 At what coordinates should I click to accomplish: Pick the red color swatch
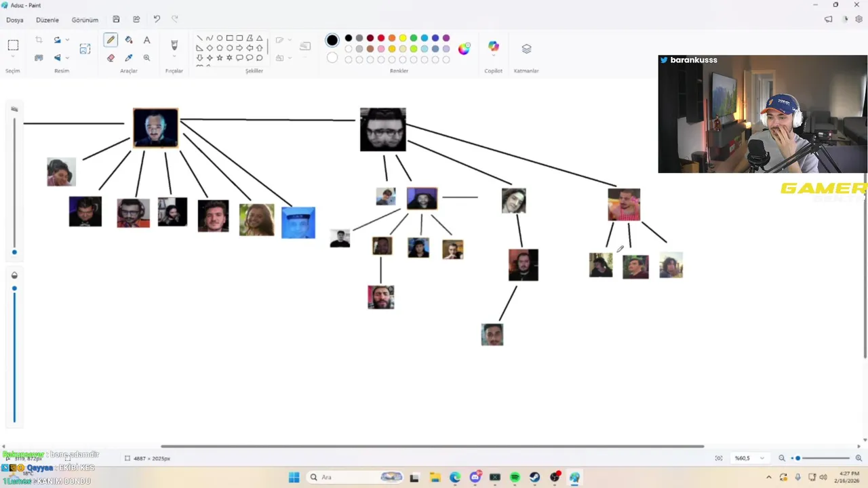point(381,38)
